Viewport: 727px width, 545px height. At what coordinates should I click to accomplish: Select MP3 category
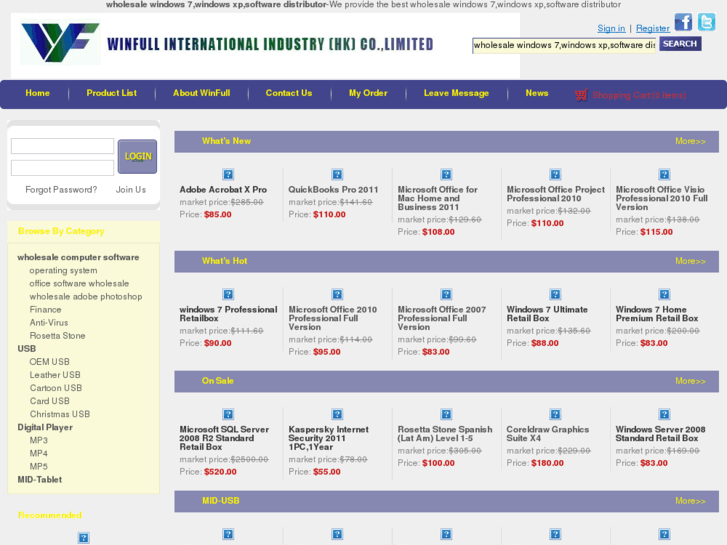tap(38, 440)
